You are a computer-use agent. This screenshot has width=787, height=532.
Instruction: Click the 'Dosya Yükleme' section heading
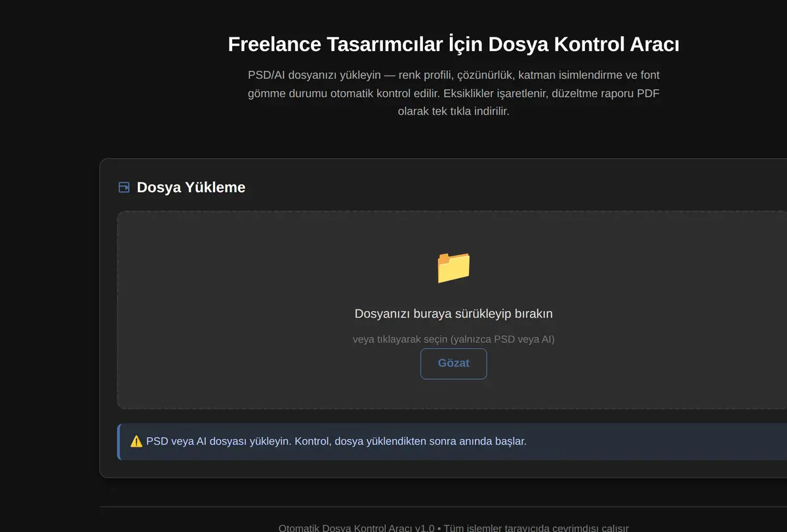tap(191, 188)
